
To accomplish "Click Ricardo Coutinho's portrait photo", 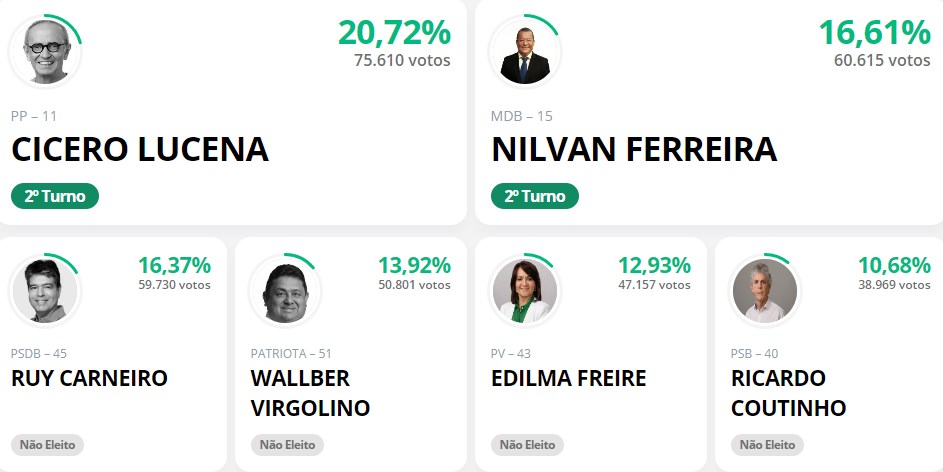I will 765,291.
